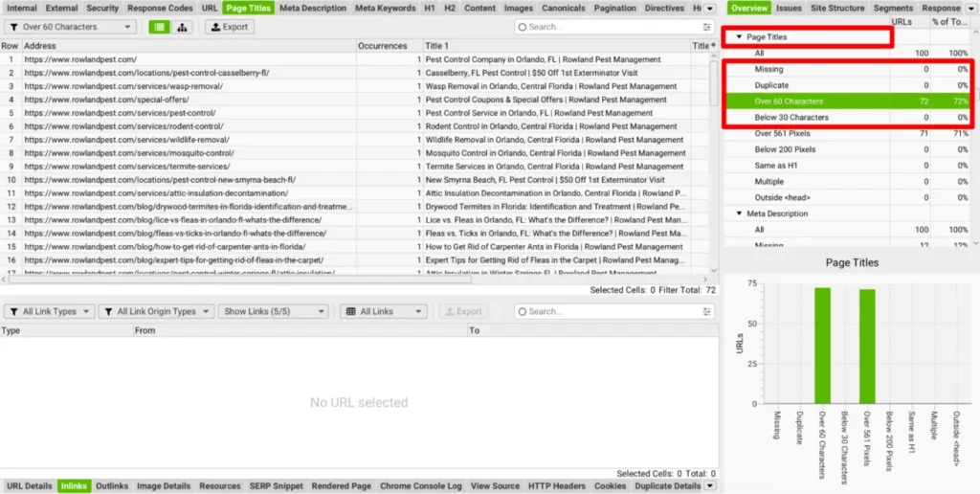Collapse the Meta Description tree section
This screenshot has height=494, width=980.
click(739, 213)
